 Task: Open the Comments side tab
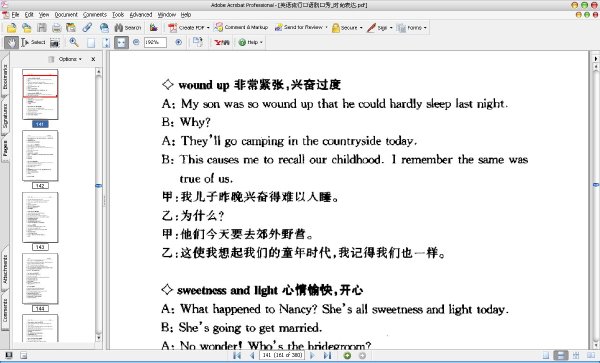5,310
